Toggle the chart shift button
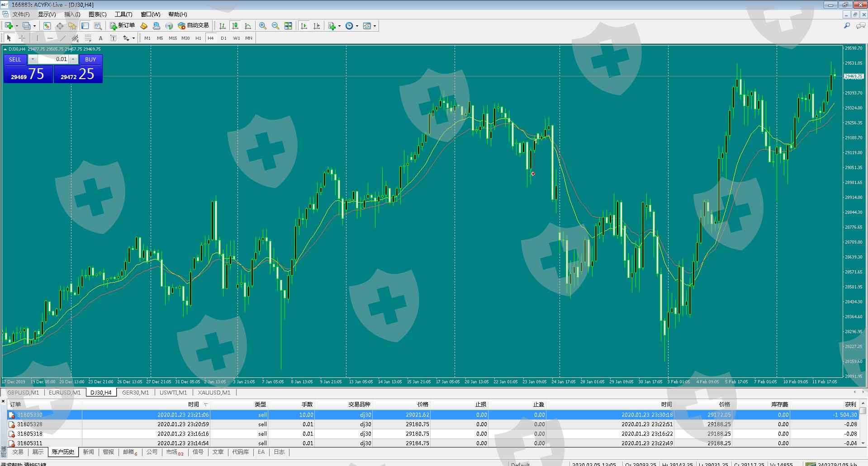Screen dimensions: 868x466 click(317, 26)
